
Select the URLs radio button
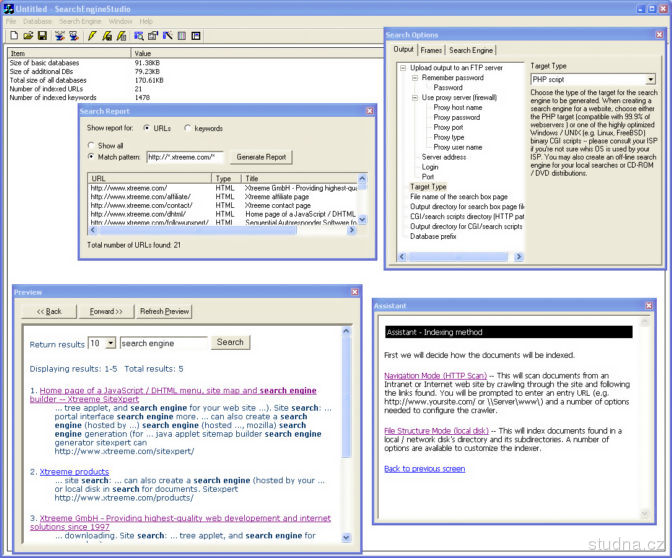click(147, 129)
